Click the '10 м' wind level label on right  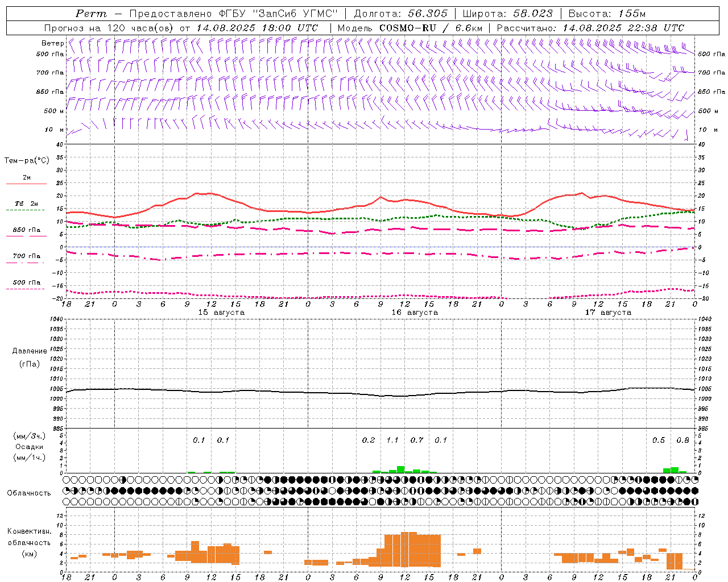(x=708, y=130)
